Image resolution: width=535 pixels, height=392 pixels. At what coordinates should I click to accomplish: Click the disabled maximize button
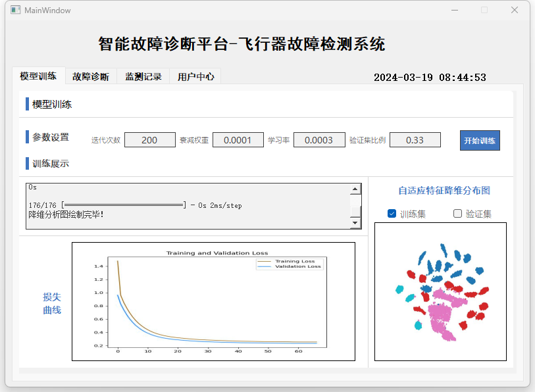[x=484, y=11]
